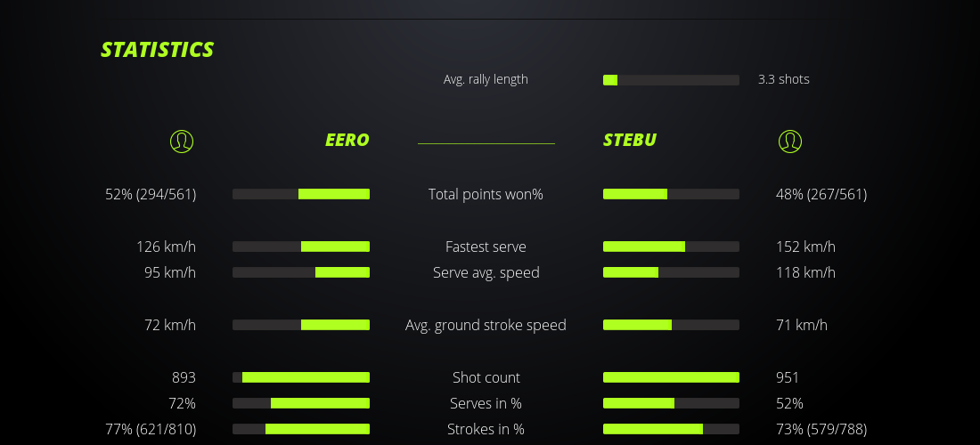
Task: Click the Avg. rally length bar
Action: 671,80
